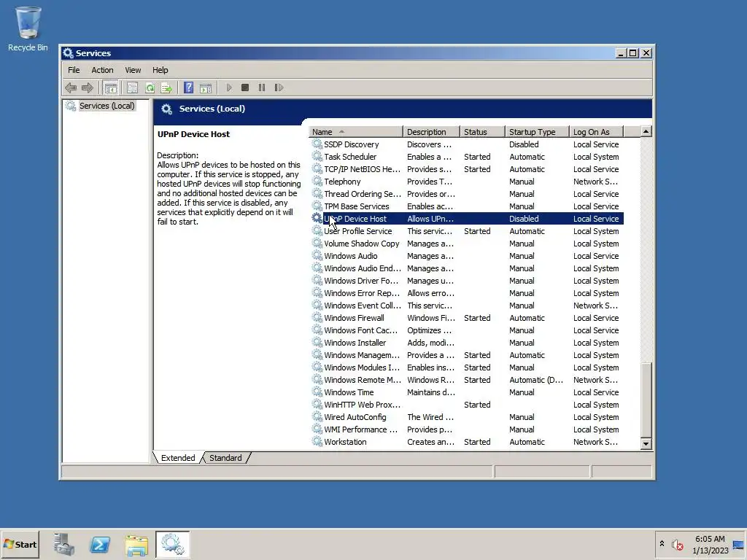Sort by Log On As column header
Screen dimensions: 747x560
(x=597, y=132)
